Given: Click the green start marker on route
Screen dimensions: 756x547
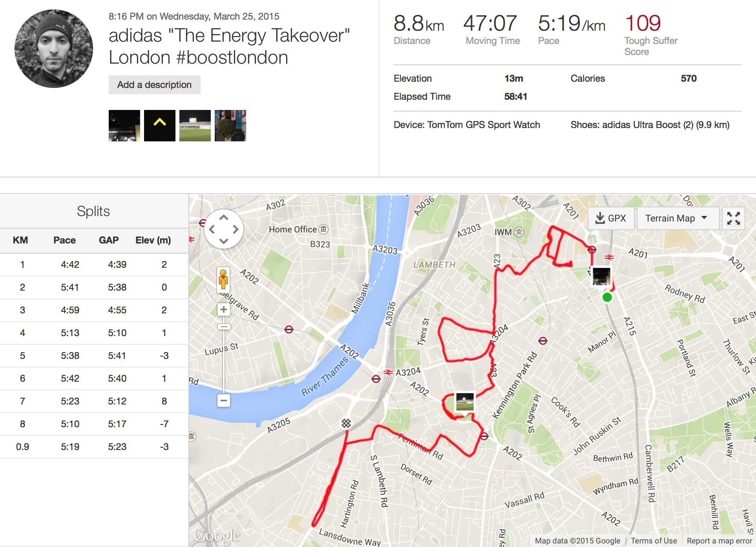Looking at the screenshot, I should (x=607, y=297).
